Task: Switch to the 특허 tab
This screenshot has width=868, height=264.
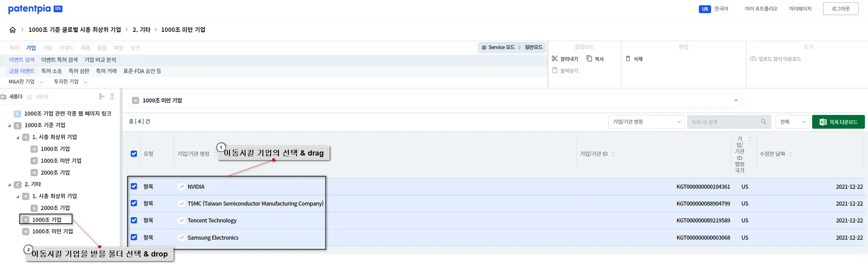Action: pos(14,48)
